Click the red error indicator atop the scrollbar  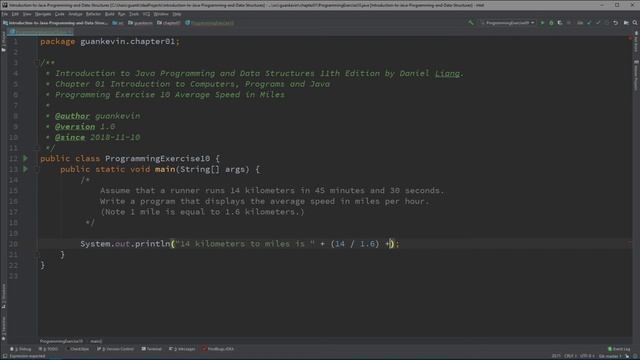pos(631,38)
